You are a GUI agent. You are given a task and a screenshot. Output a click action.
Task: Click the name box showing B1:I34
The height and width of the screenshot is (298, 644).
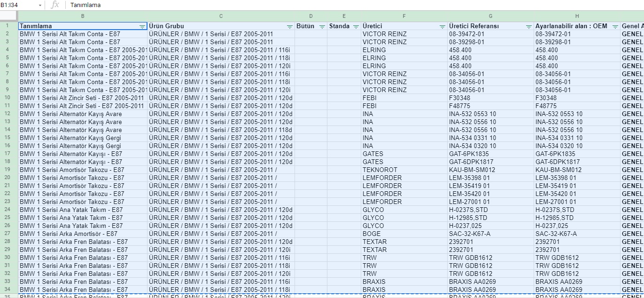[x=18, y=5]
